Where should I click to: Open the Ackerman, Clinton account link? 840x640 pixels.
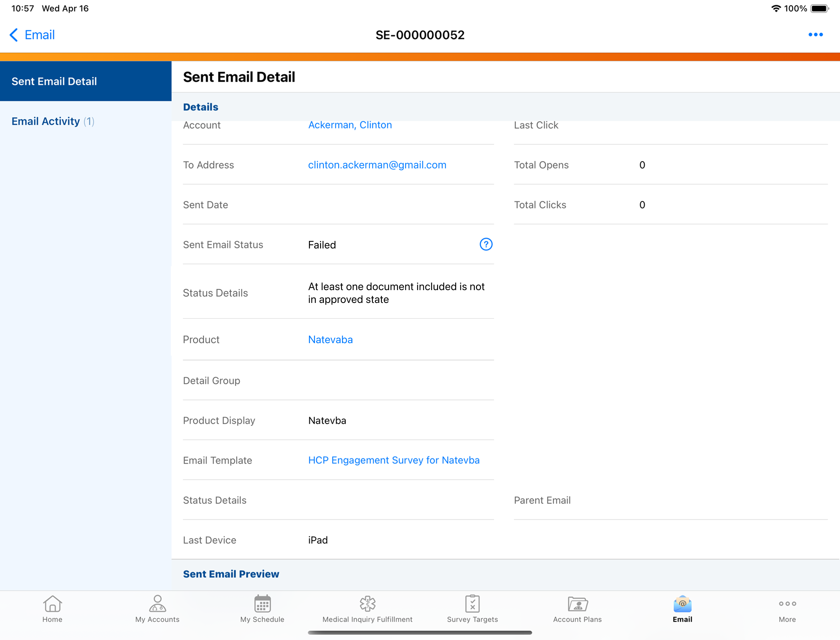350,125
